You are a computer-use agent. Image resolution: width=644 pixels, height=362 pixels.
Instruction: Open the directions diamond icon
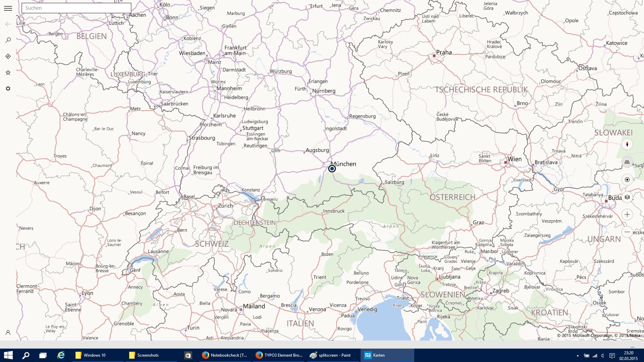(8, 56)
